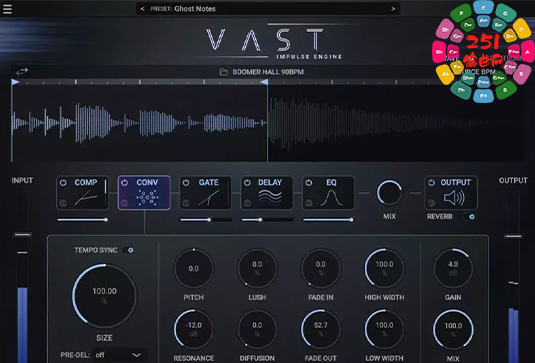Click the GATE amount slider
Viewport: 535px width, 363px height.
[206, 220]
